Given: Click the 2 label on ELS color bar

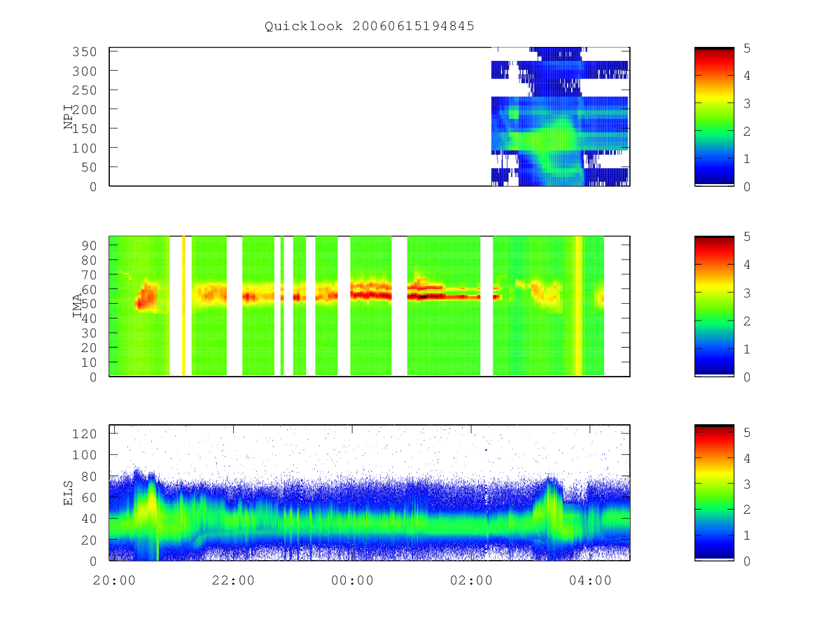Looking at the screenshot, I should [x=748, y=510].
